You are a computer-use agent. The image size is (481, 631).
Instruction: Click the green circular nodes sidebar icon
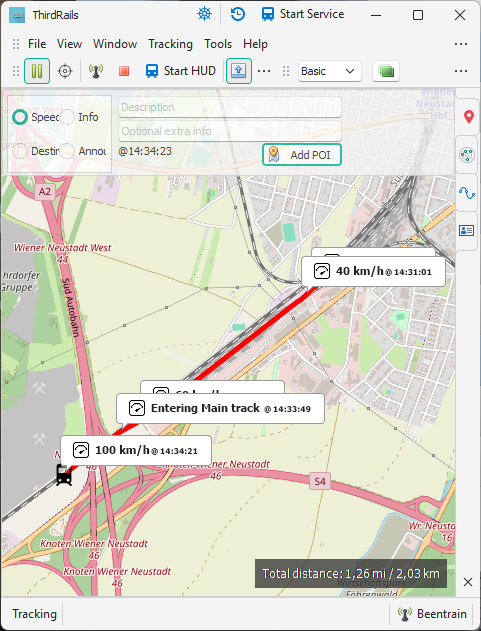tap(467, 155)
